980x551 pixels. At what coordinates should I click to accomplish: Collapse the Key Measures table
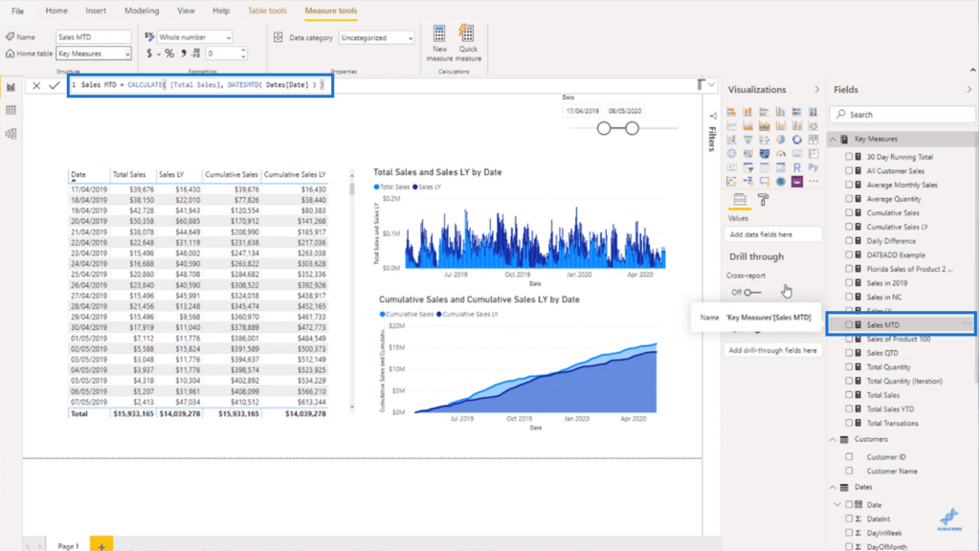tap(833, 140)
